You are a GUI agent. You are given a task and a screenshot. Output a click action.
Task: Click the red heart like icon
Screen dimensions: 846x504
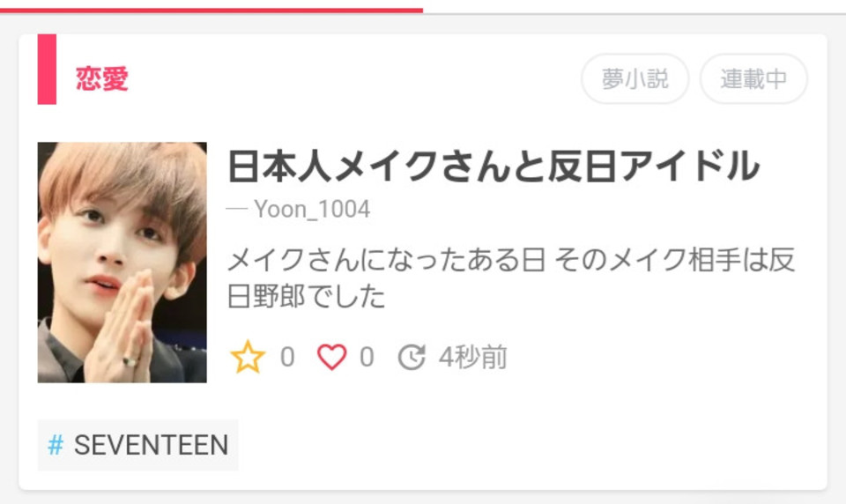click(x=331, y=357)
